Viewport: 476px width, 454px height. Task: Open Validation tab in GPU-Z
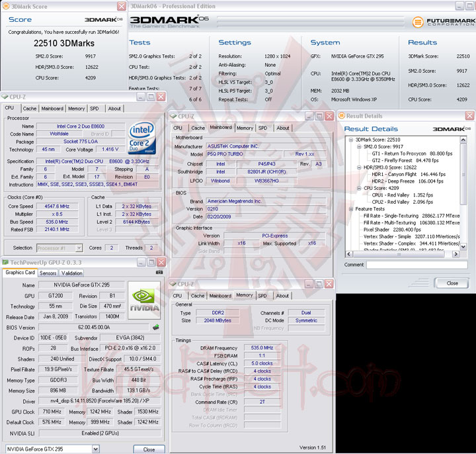click(x=71, y=273)
